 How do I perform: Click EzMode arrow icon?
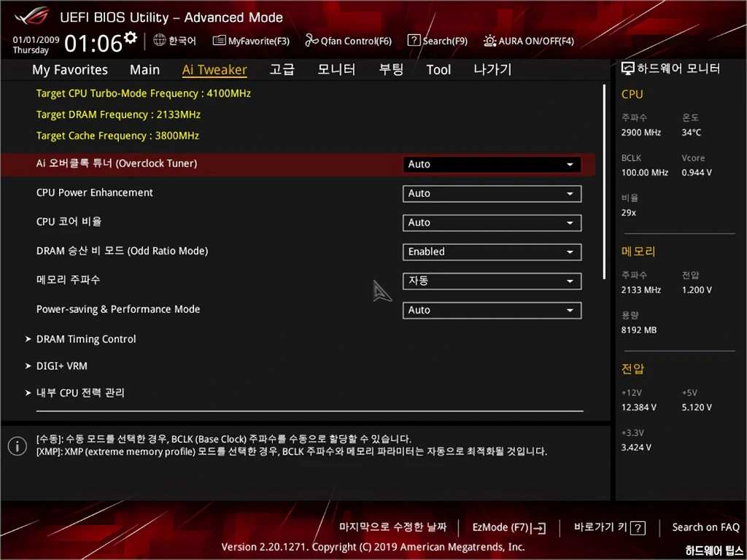[538, 528]
